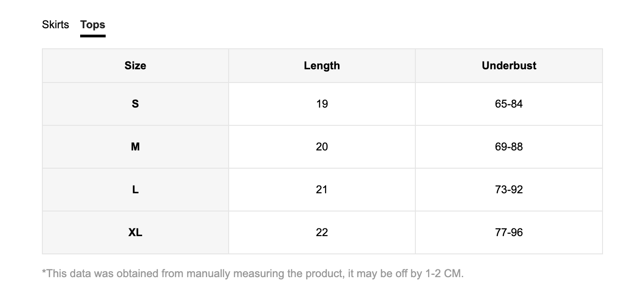Click the underbust range 69-88
Screen dimensions: 644x289
point(509,147)
